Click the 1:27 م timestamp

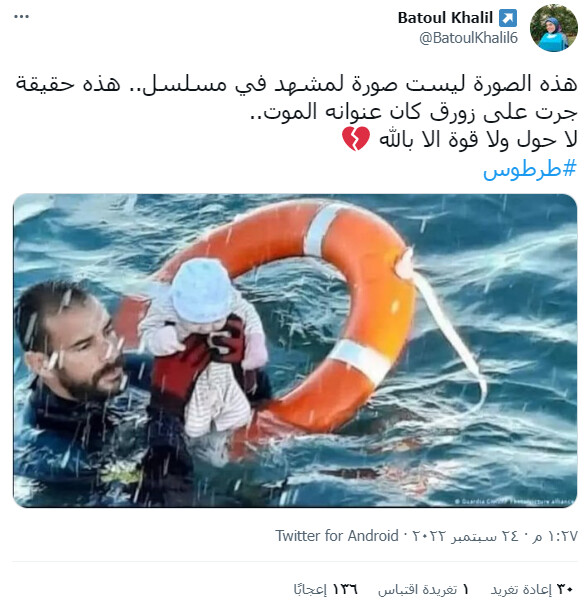click(x=555, y=536)
